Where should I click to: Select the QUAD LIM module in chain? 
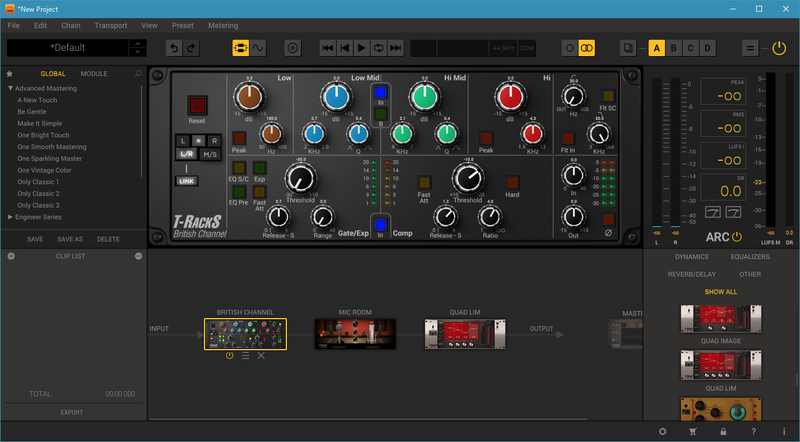(465, 334)
